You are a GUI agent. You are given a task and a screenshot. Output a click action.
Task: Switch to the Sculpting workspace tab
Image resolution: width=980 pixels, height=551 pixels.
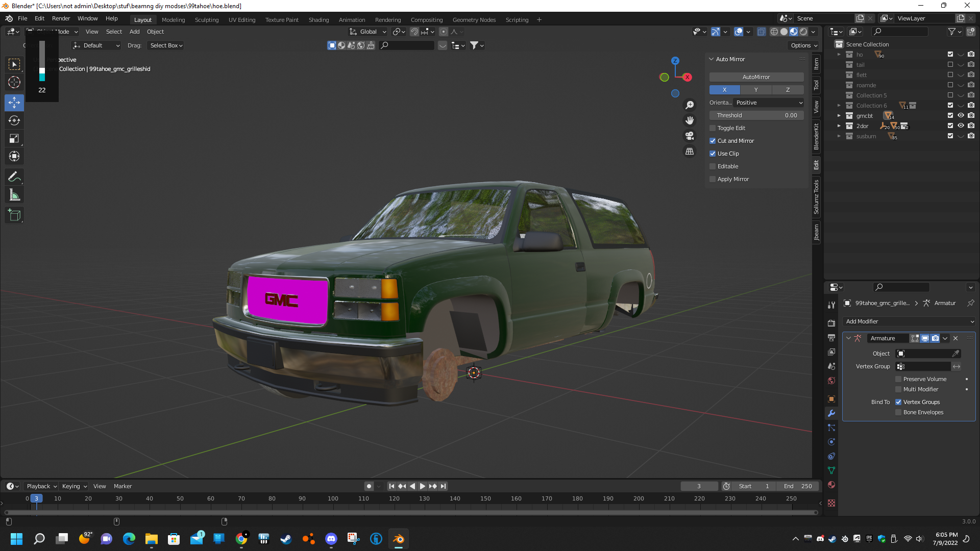click(x=206, y=20)
